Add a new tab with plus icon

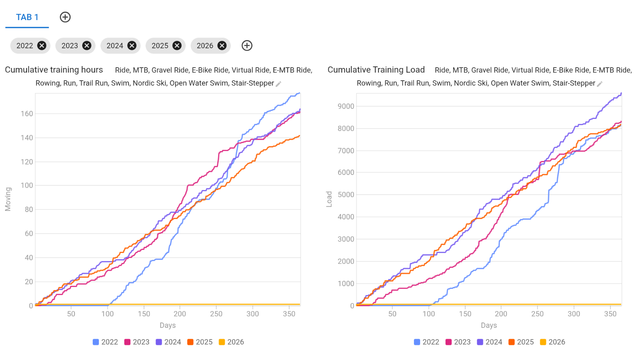(x=65, y=17)
